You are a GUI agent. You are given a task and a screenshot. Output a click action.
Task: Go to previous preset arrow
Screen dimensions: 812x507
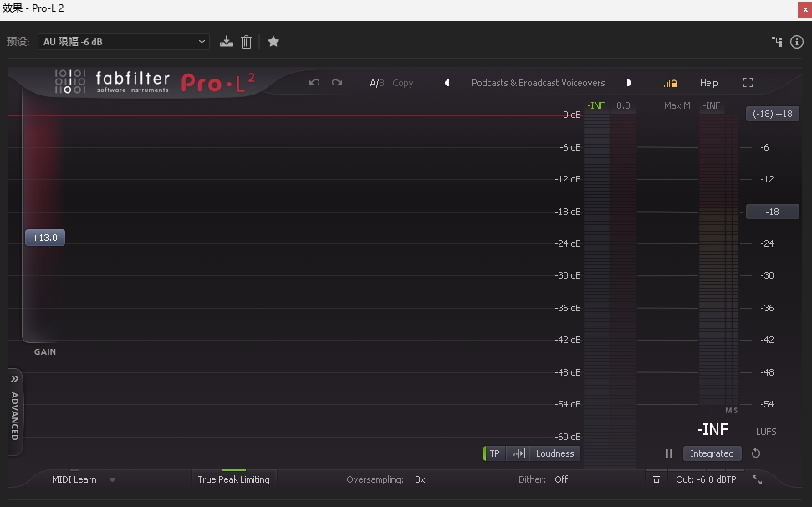tap(447, 83)
